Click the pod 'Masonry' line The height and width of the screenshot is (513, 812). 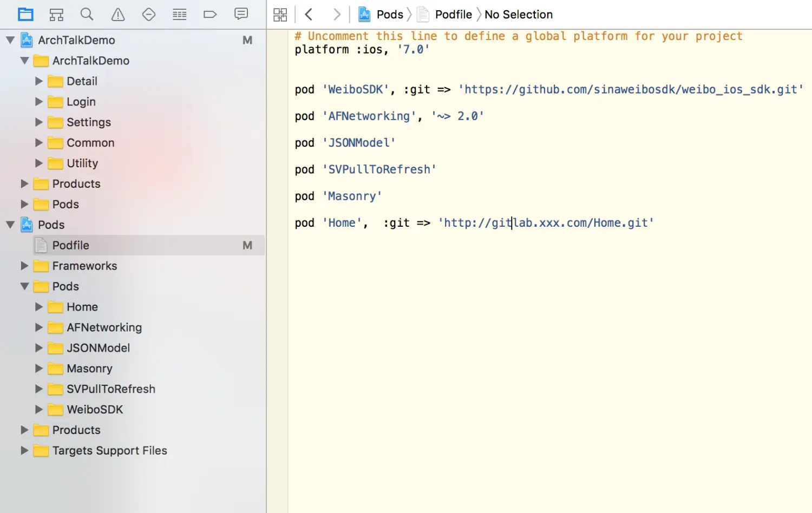pyautogui.click(x=338, y=196)
